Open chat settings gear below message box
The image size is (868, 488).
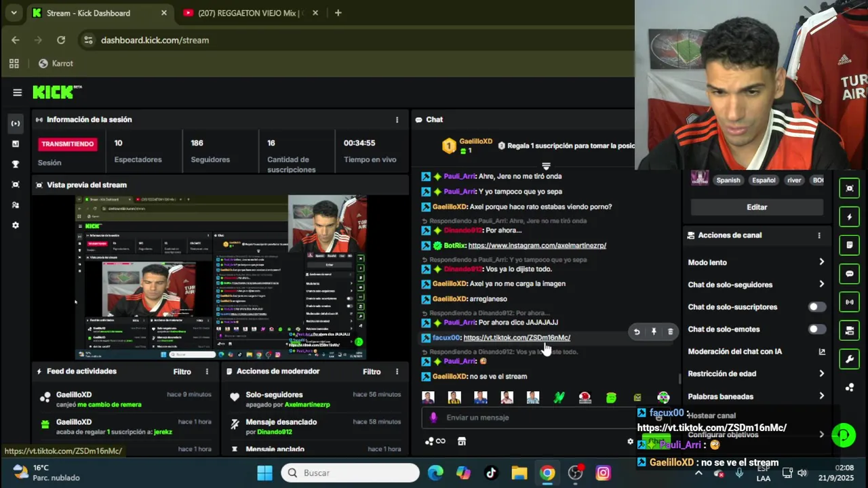click(630, 441)
